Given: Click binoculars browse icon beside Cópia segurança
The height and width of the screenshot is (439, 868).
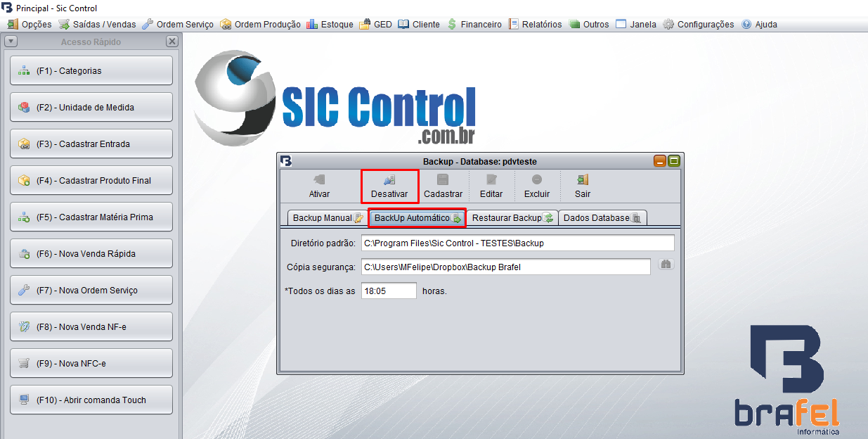Looking at the screenshot, I should click(666, 265).
